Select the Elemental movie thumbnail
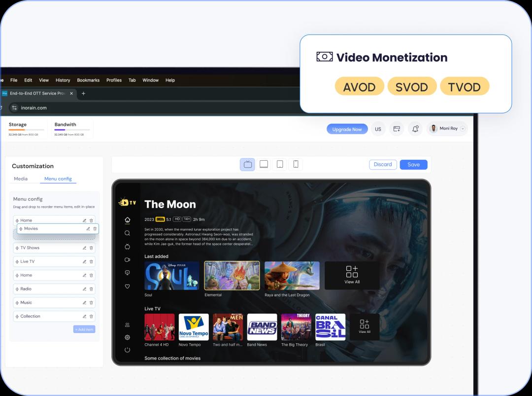This screenshot has width=532, height=396. (x=232, y=275)
